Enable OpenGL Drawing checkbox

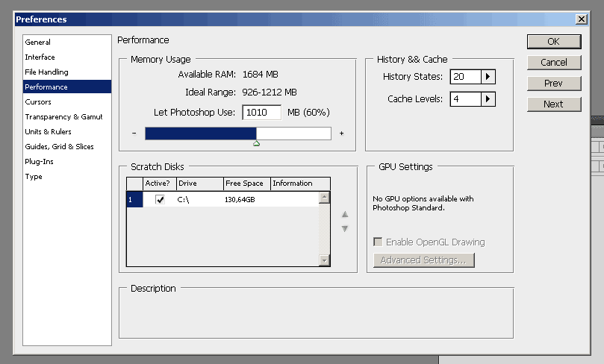(379, 242)
